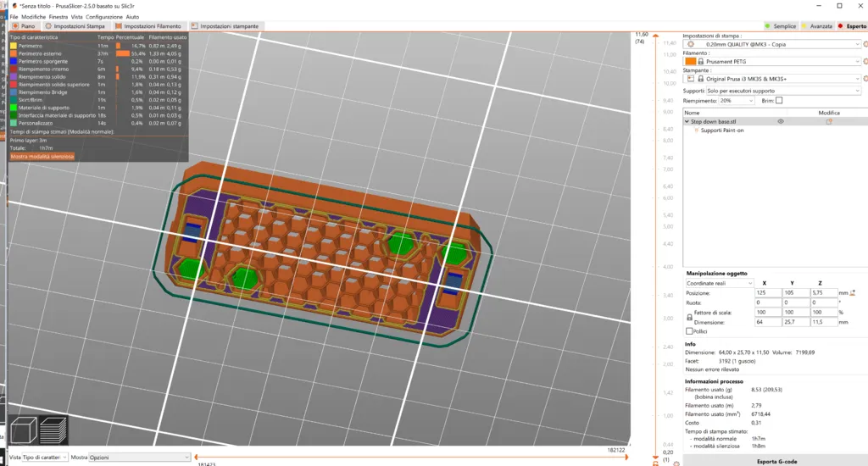Open the Riempimento 20% dropdown

(x=737, y=101)
